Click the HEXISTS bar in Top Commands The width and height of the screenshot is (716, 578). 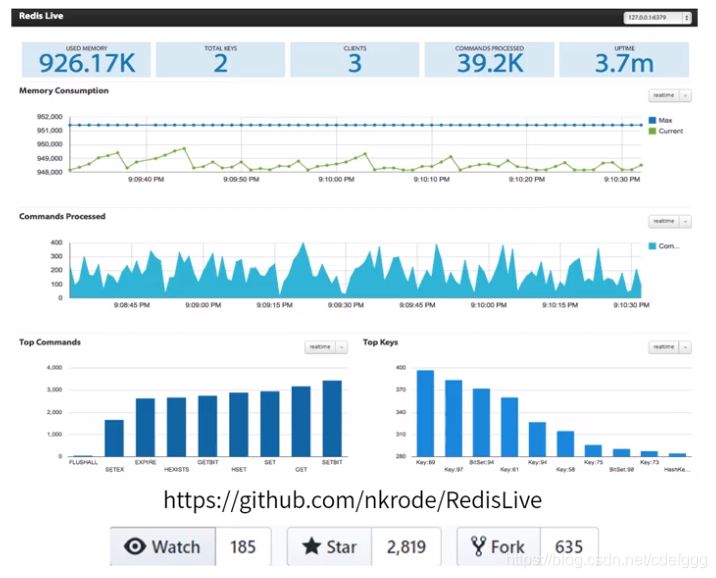click(x=177, y=427)
